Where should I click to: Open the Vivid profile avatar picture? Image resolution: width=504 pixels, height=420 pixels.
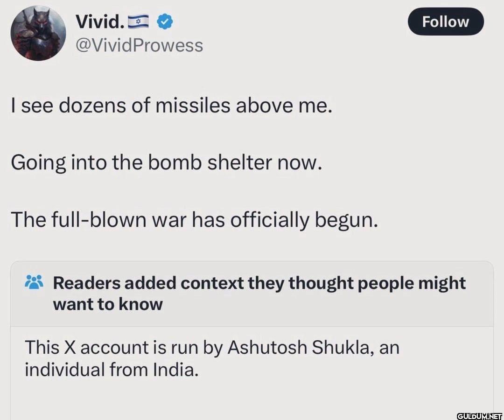38,33
